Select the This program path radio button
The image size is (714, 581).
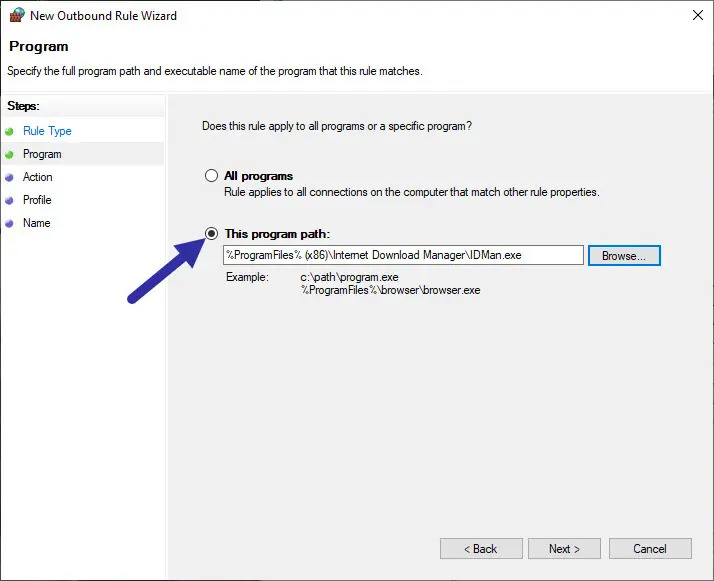coord(211,233)
